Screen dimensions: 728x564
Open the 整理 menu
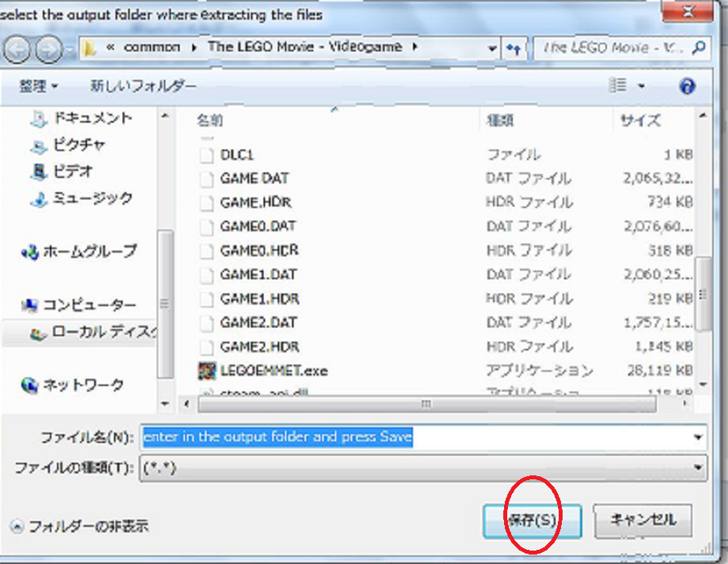tap(39, 86)
